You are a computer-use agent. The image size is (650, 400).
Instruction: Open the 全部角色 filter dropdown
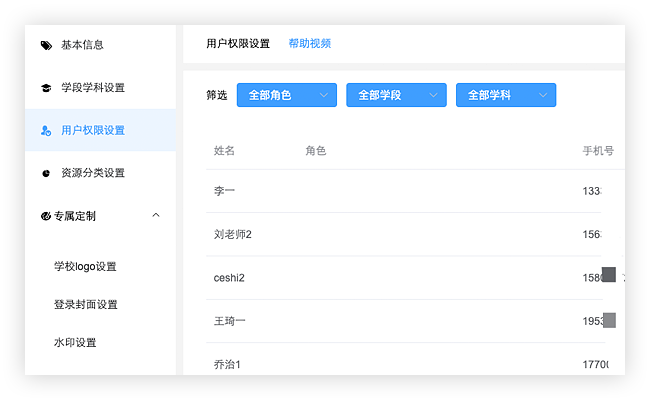[286, 95]
